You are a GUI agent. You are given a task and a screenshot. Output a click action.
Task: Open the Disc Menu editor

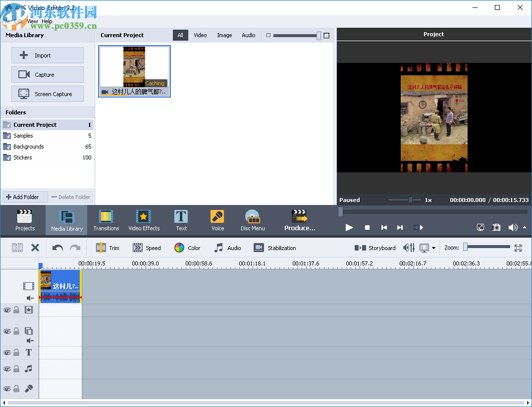pyautogui.click(x=252, y=220)
